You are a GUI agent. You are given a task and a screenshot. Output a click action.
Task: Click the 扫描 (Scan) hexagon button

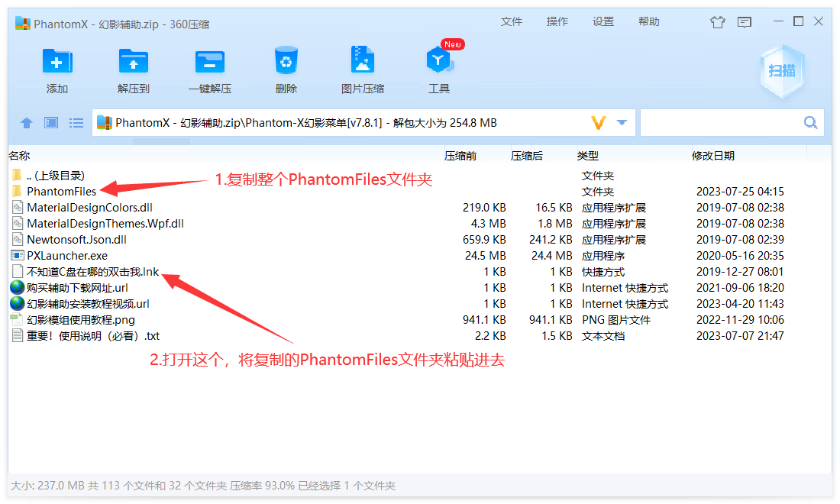coord(782,71)
